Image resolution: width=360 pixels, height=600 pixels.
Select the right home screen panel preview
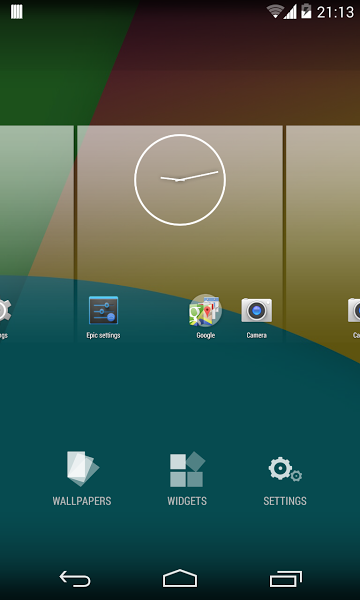click(323, 233)
